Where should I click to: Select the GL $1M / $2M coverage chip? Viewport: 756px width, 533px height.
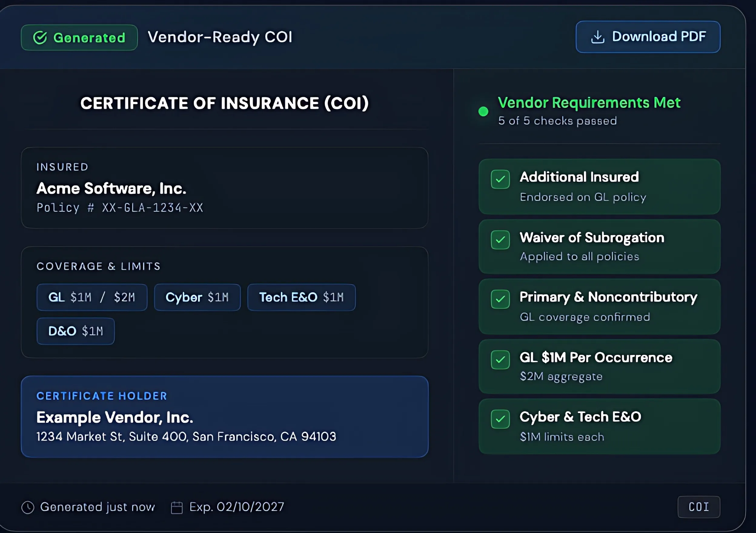pos(92,297)
